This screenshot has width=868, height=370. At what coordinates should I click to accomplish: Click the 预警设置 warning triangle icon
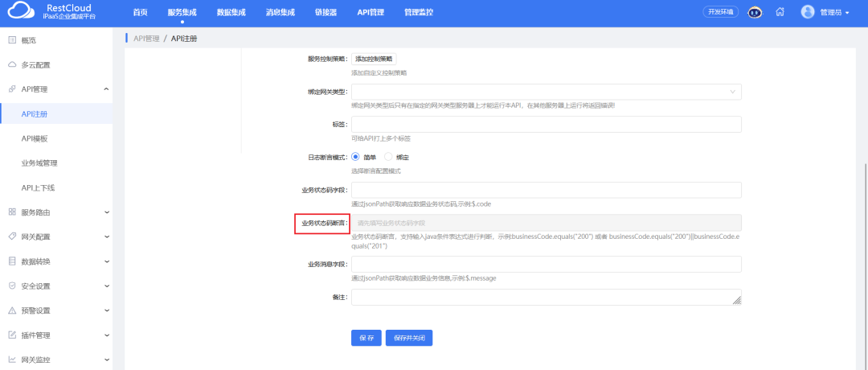point(12,310)
